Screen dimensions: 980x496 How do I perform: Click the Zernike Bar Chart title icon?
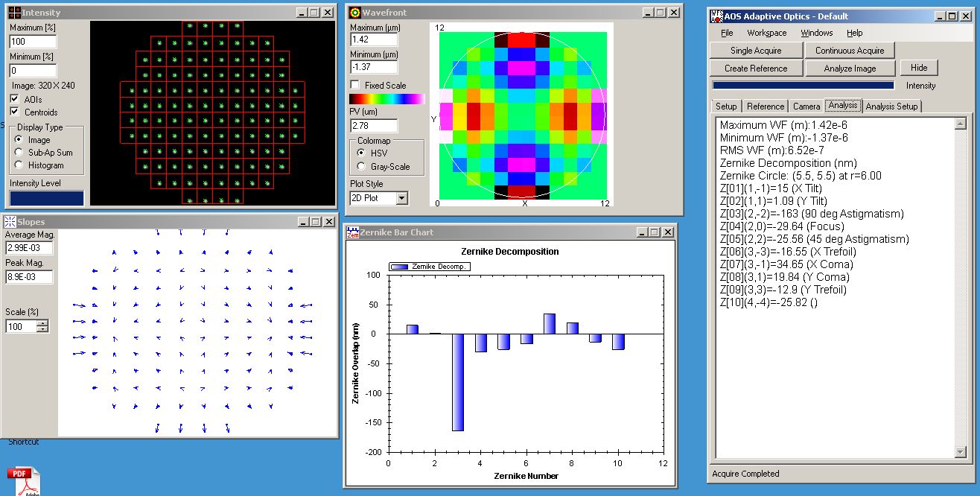coord(354,232)
